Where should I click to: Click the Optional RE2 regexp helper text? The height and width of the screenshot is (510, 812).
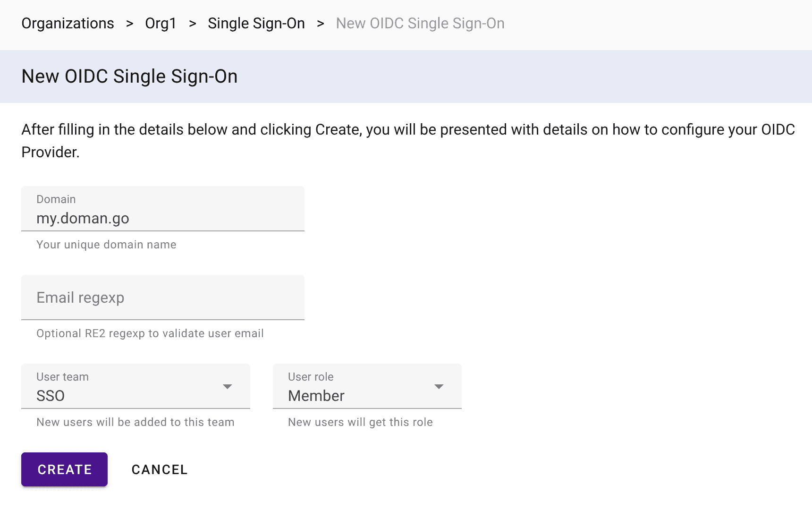pos(150,333)
